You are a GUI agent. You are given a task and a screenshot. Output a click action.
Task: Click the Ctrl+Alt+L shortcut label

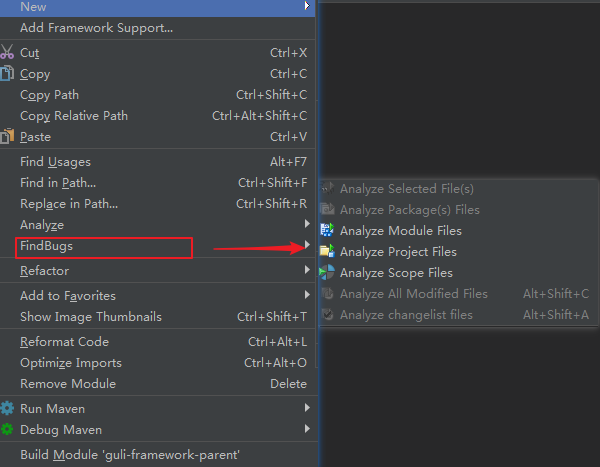(x=277, y=341)
